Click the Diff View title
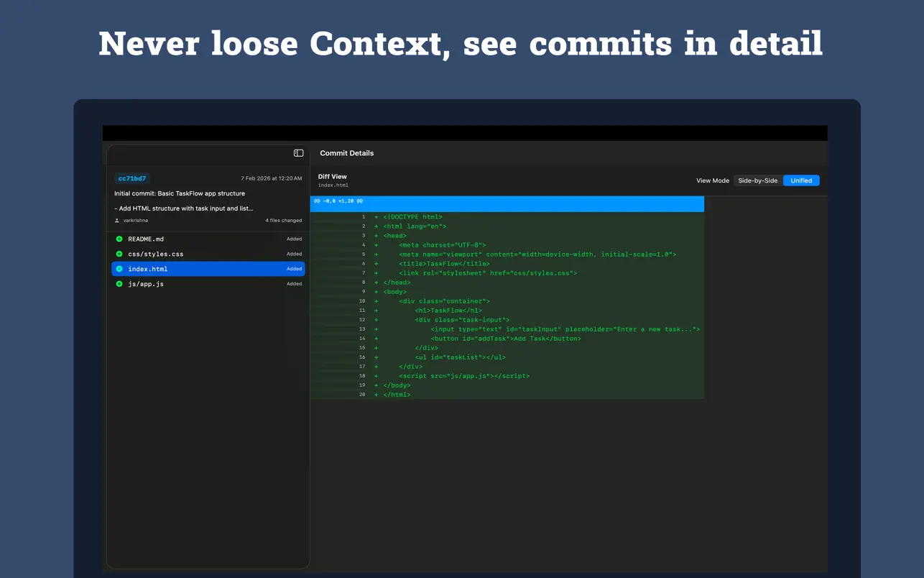The image size is (924, 578). point(333,176)
